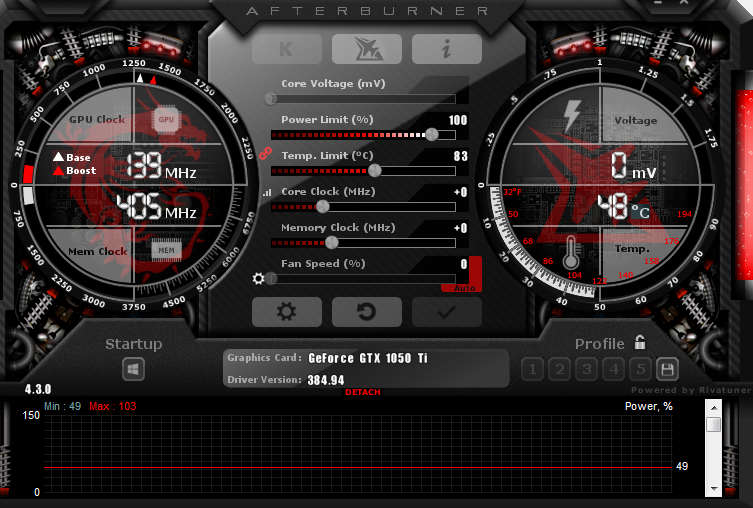Screen dimensions: 753x508
Task: Reset settings with the circular arrow button
Action: 367,312
